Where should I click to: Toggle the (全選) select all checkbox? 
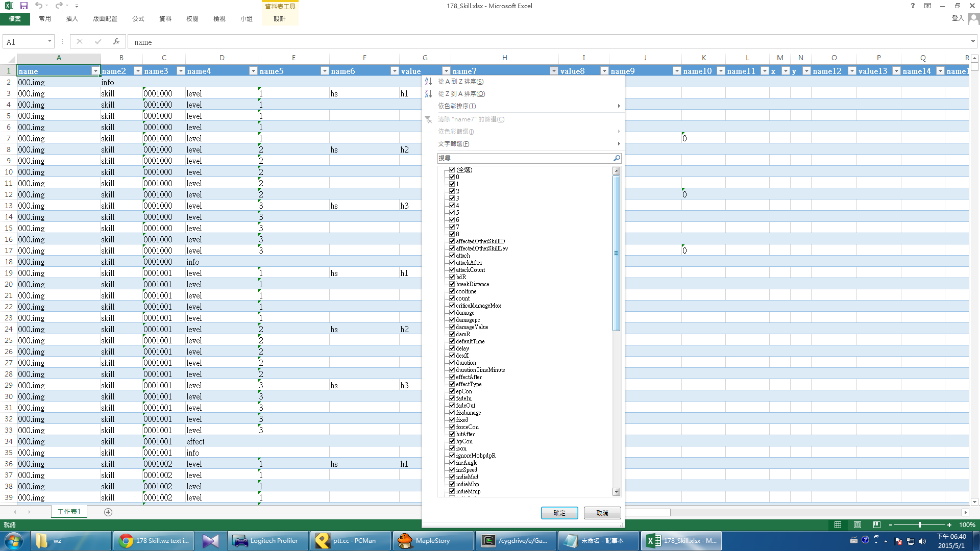(x=452, y=170)
